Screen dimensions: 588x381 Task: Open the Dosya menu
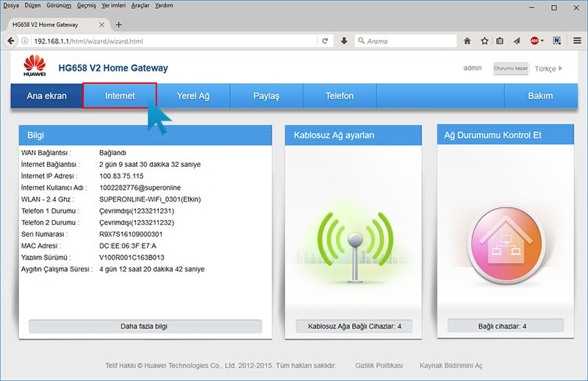pos(11,5)
